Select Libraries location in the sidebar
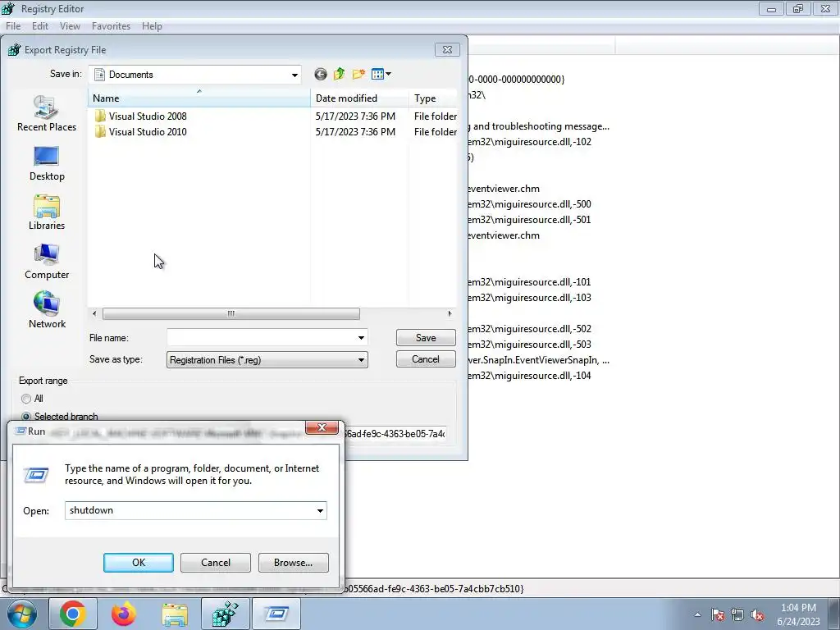 coord(47,212)
